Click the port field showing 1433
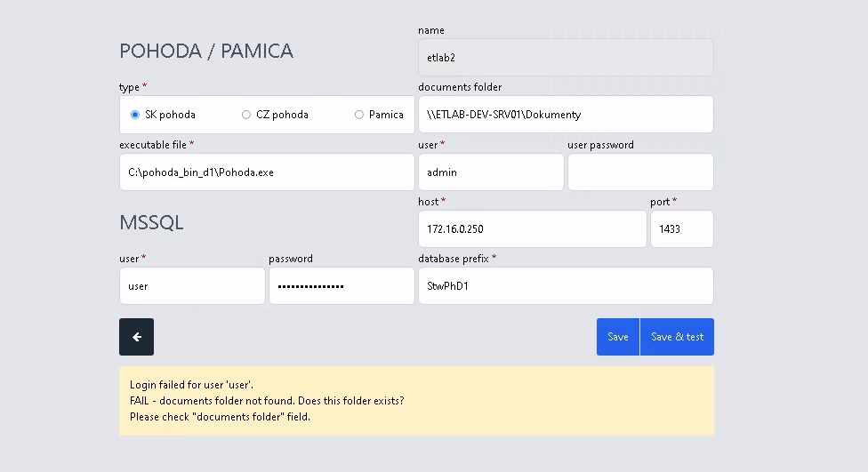The height and width of the screenshot is (472, 868). pyautogui.click(x=682, y=229)
